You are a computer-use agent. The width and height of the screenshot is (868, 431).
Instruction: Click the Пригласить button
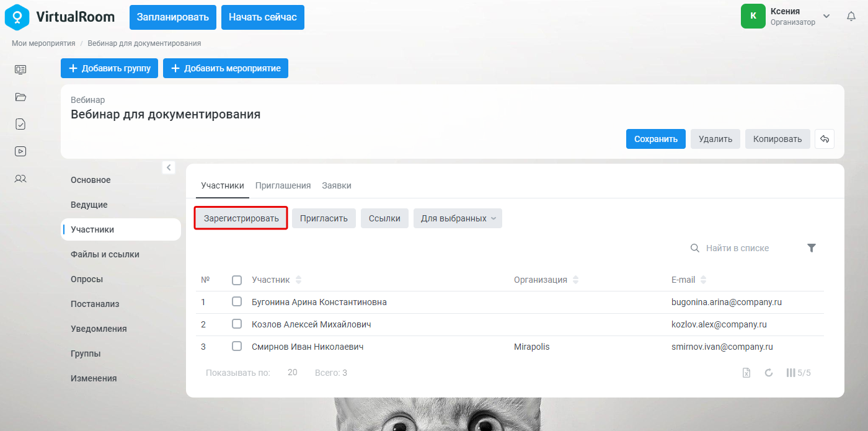point(324,218)
